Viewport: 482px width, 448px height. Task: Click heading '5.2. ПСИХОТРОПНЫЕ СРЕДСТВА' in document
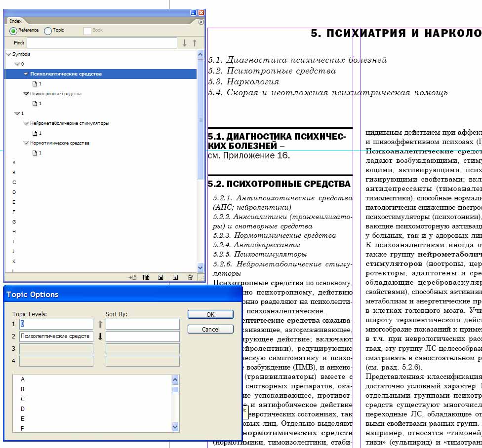click(x=279, y=184)
